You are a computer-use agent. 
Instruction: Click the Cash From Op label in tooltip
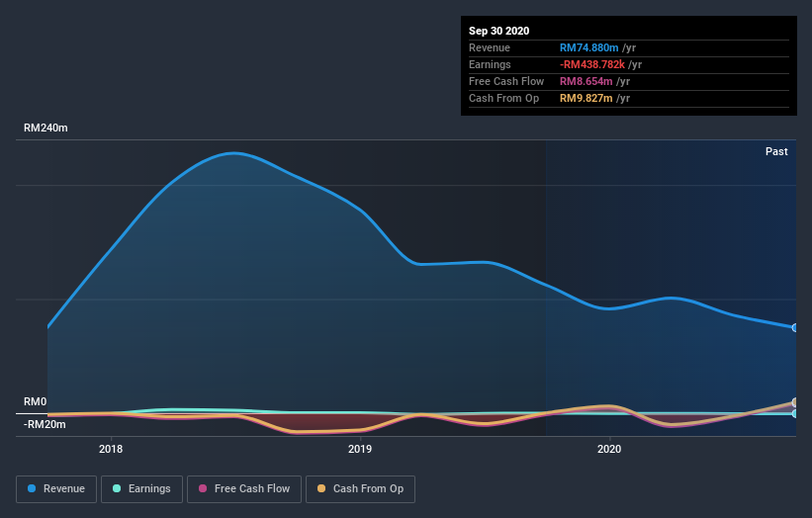[x=503, y=98]
